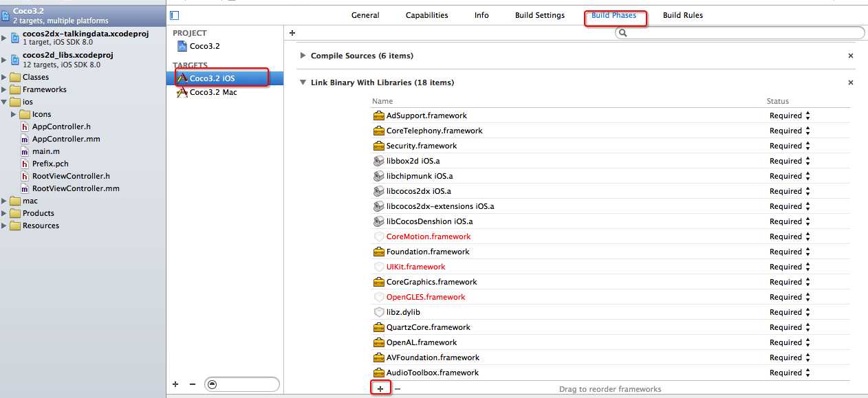
Task: Select the QuartzCore.framework toolbox icon
Action: click(378, 327)
